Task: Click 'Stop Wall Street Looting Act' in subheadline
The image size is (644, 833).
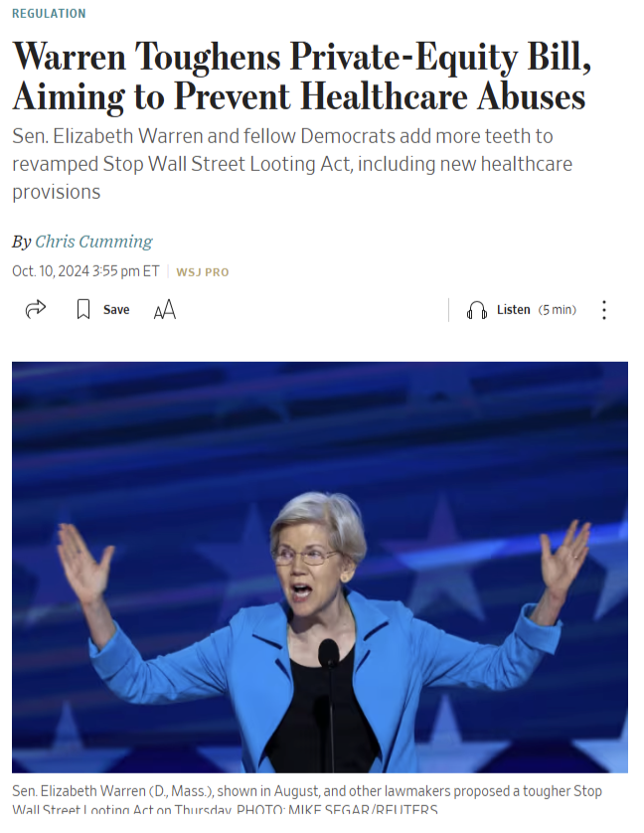Action: [x=227, y=164]
